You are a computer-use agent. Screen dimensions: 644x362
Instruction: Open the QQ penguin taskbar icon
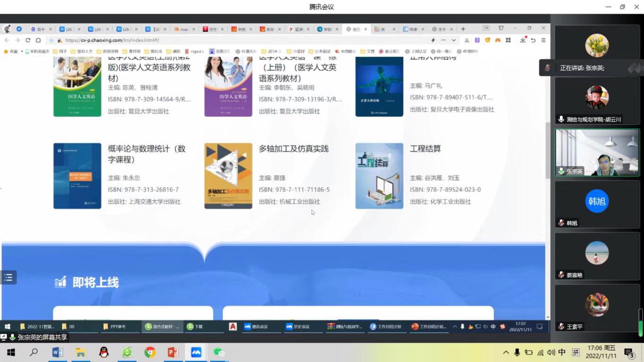104,352
